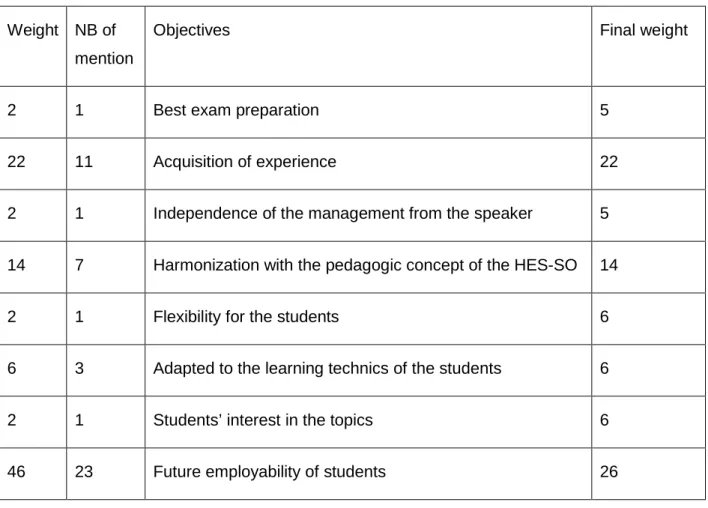Select the final weight value 26
This screenshot has height=508, width=708.
[609, 472]
